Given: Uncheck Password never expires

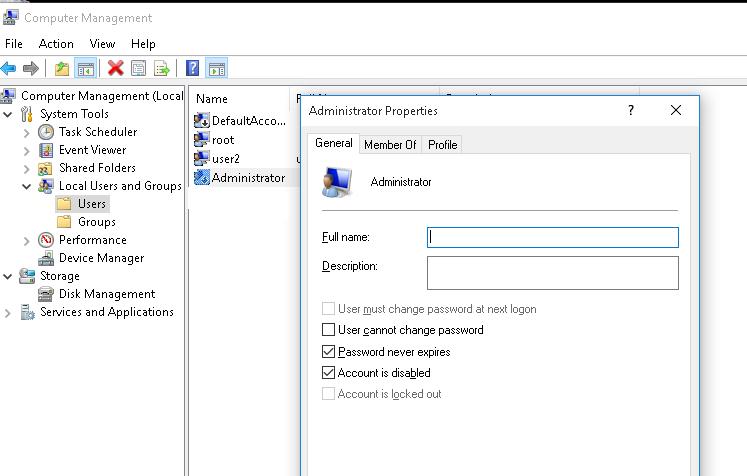Looking at the screenshot, I should point(329,352).
